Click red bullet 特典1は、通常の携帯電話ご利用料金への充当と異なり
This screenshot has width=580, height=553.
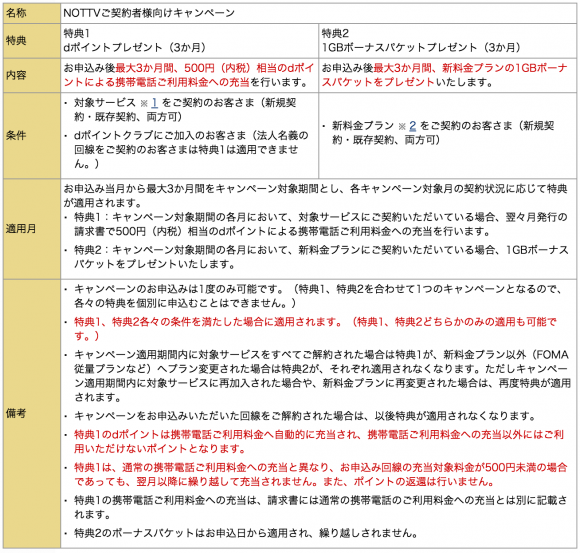click(x=320, y=475)
